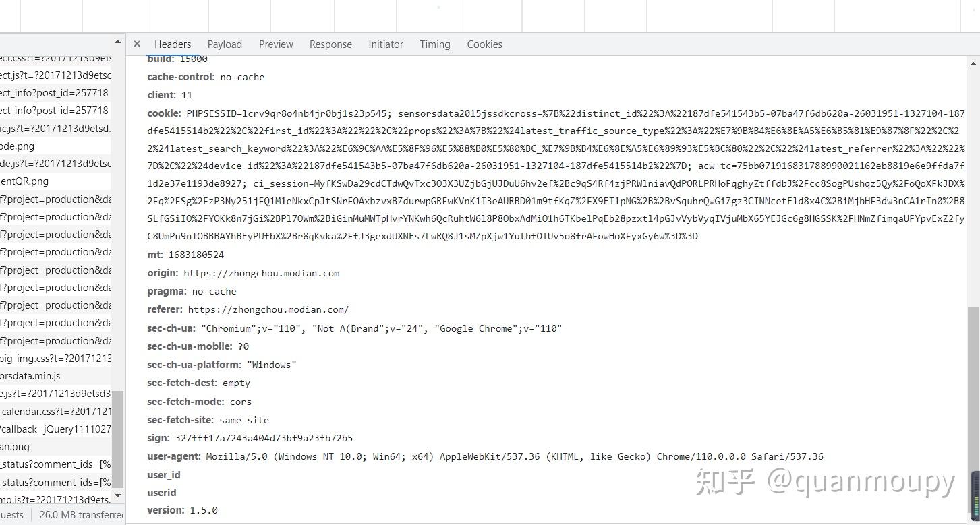The height and width of the screenshot is (525, 980).
Task: Click the sidebar scrollbar up arrow
Action: [117, 42]
